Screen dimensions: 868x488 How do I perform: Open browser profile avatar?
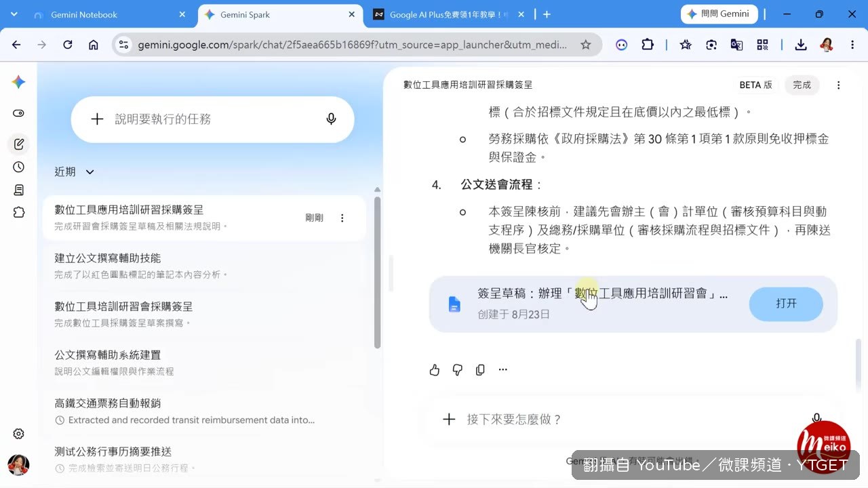click(827, 45)
